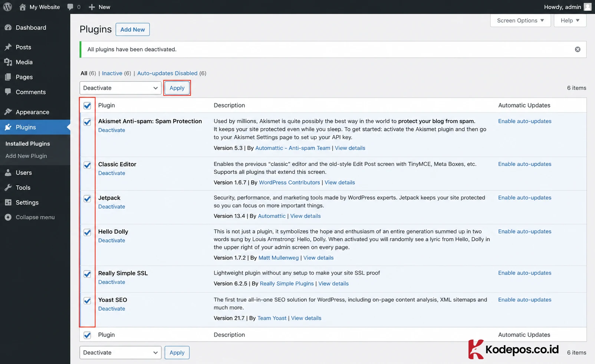
Task: Toggle the select-all checkbox in table header
Action: (x=87, y=106)
